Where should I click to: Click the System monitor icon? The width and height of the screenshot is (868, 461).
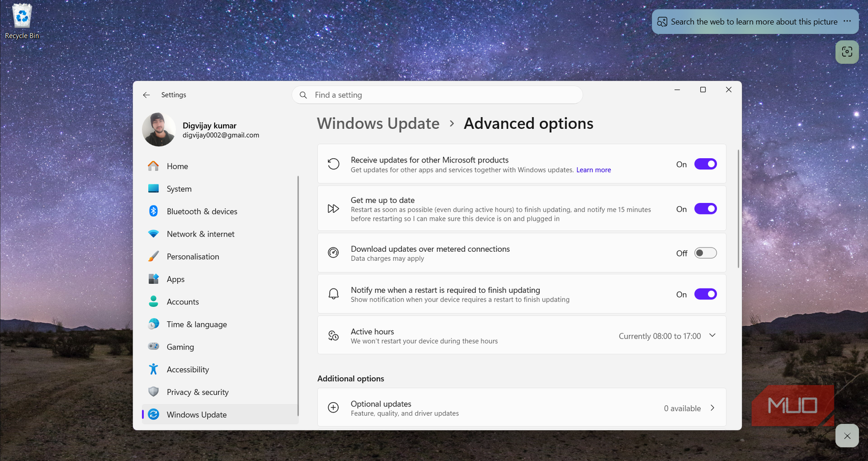click(153, 189)
